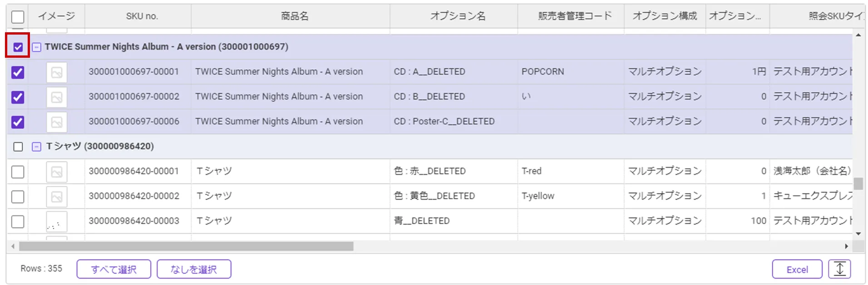Click the すべて選択 button
The width and height of the screenshot is (868, 285).
tap(113, 269)
